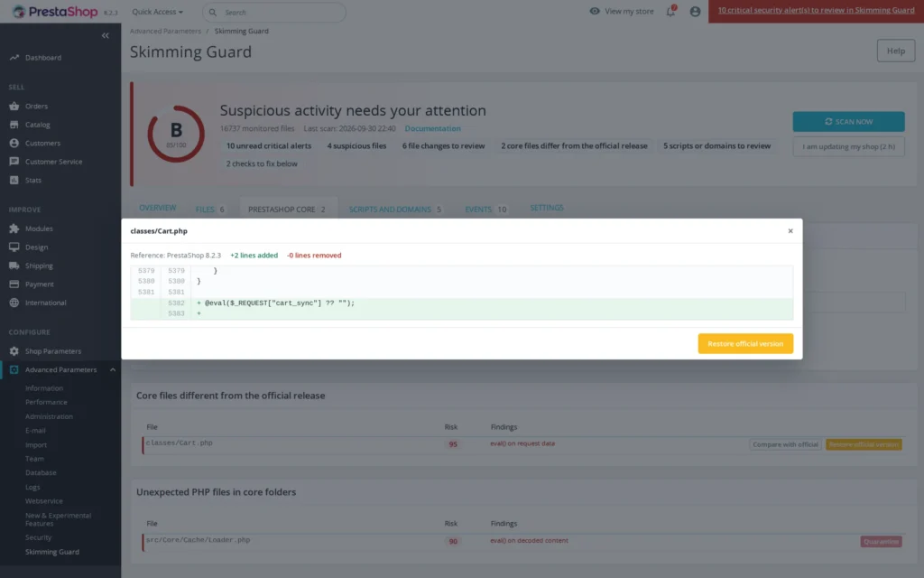Open the user profile avatar icon

[x=696, y=11]
